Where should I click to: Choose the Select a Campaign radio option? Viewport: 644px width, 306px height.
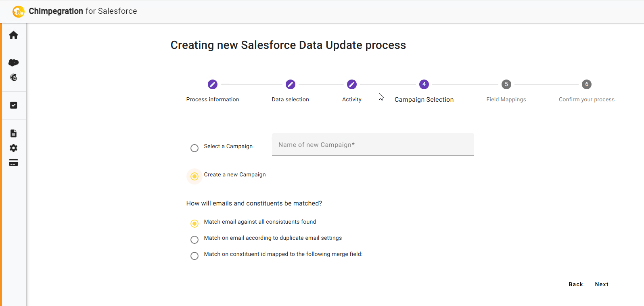194,148
